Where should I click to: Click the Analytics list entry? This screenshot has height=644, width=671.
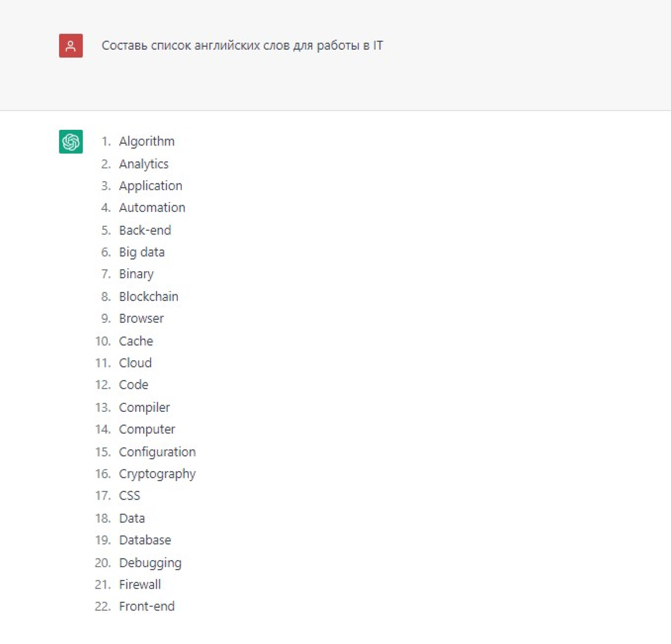[144, 164]
